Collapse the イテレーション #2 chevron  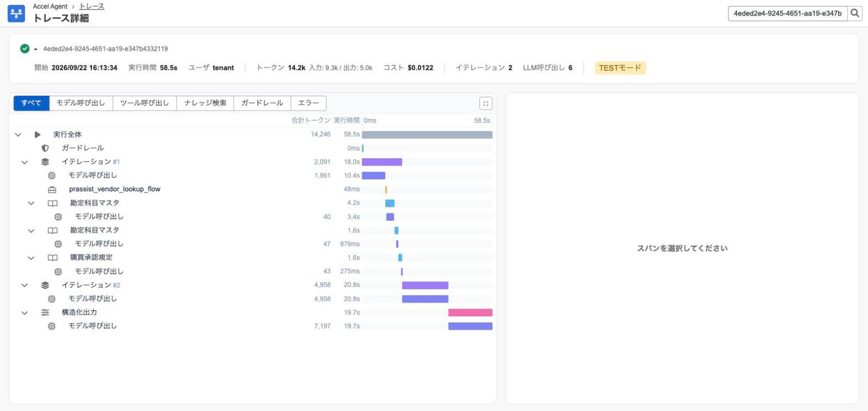tap(24, 285)
